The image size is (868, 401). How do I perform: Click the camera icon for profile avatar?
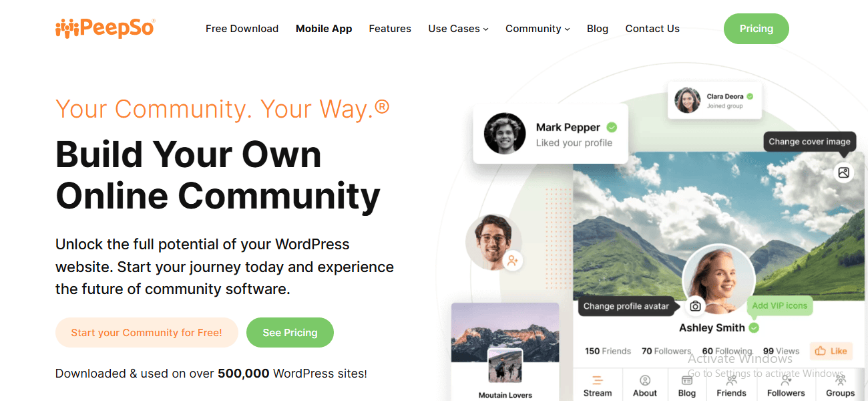[695, 306]
